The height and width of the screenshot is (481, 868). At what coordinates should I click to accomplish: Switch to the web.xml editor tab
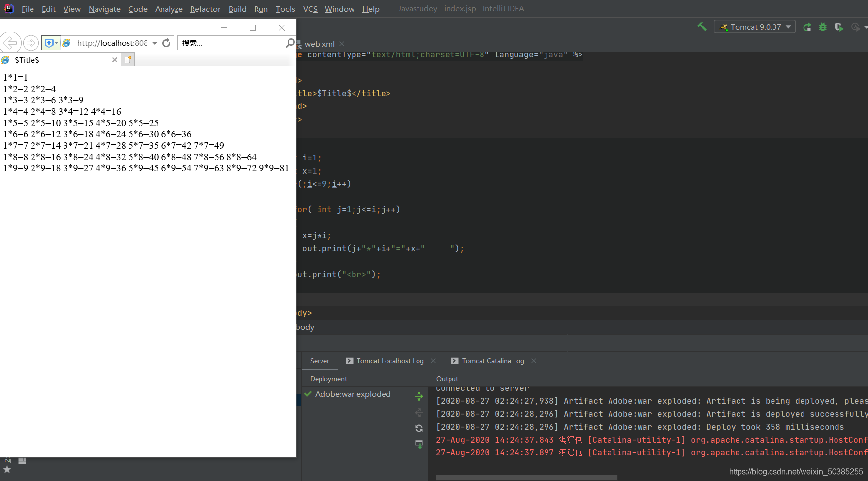[x=319, y=44]
